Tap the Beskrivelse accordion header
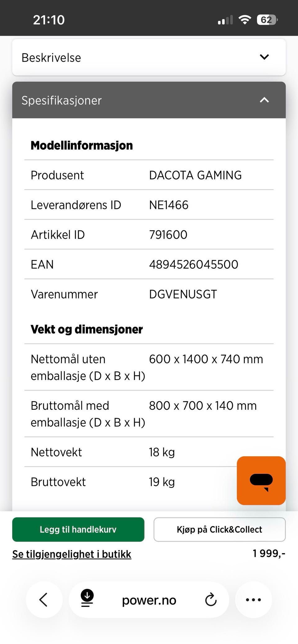298x644 pixels. coord(124,57)
